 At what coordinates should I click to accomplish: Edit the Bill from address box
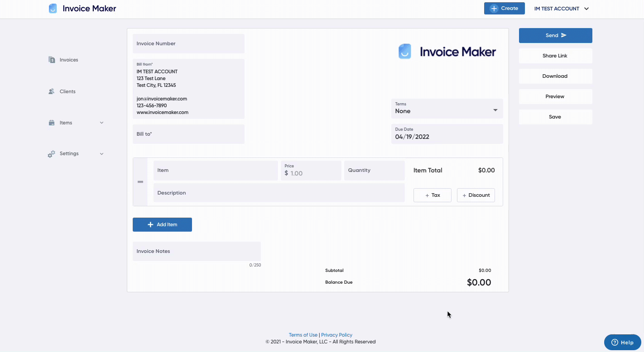coord(188,89)
